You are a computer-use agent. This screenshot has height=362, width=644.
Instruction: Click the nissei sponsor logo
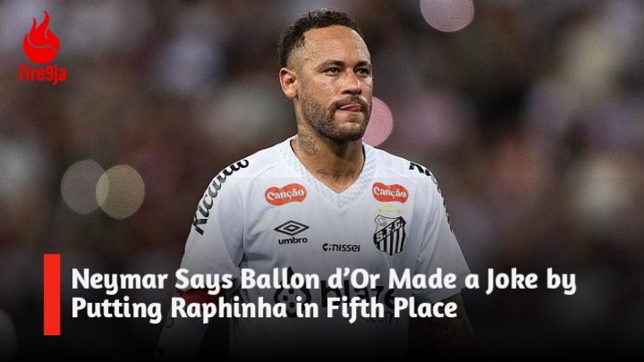tap(341, 248)
